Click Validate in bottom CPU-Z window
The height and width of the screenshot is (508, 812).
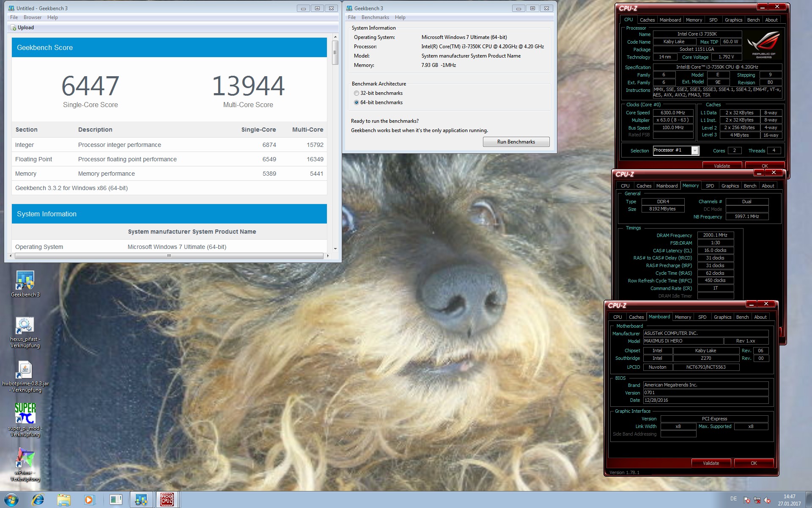tap(711, 463)
